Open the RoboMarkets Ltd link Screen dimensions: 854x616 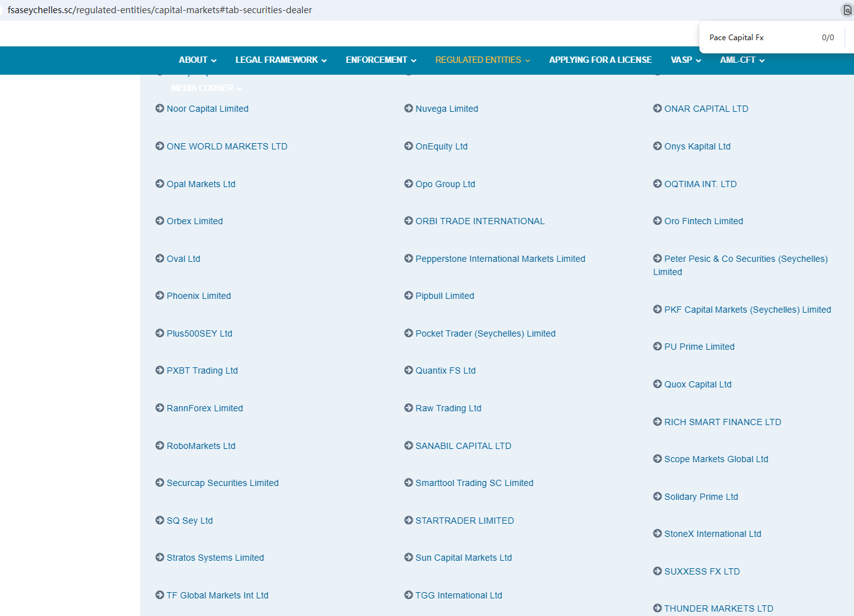click(x=201, y=446)
